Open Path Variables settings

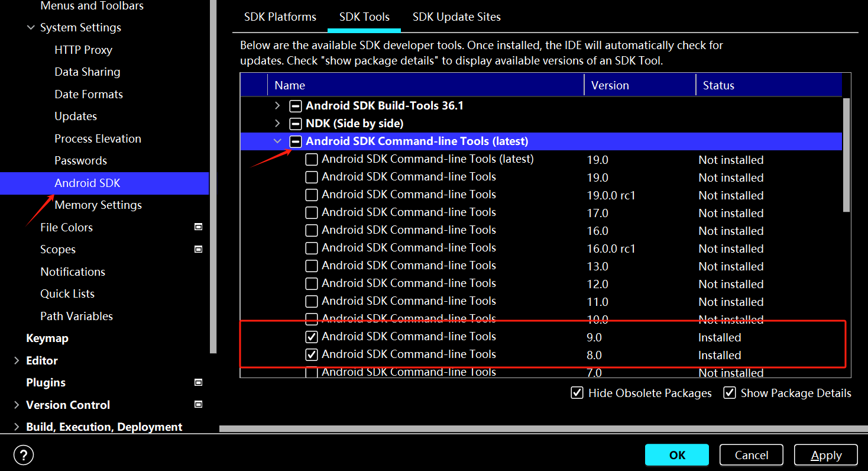(76, 316)
